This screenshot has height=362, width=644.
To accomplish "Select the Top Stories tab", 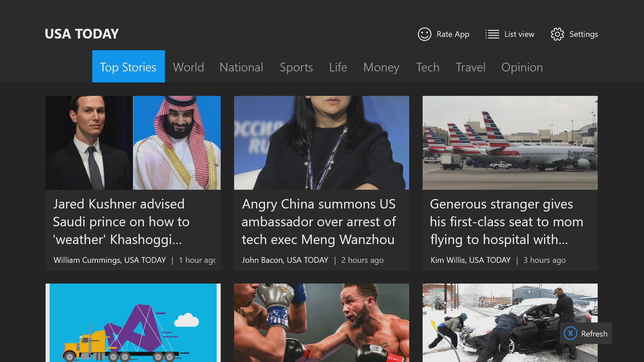I will coord(128,67).
